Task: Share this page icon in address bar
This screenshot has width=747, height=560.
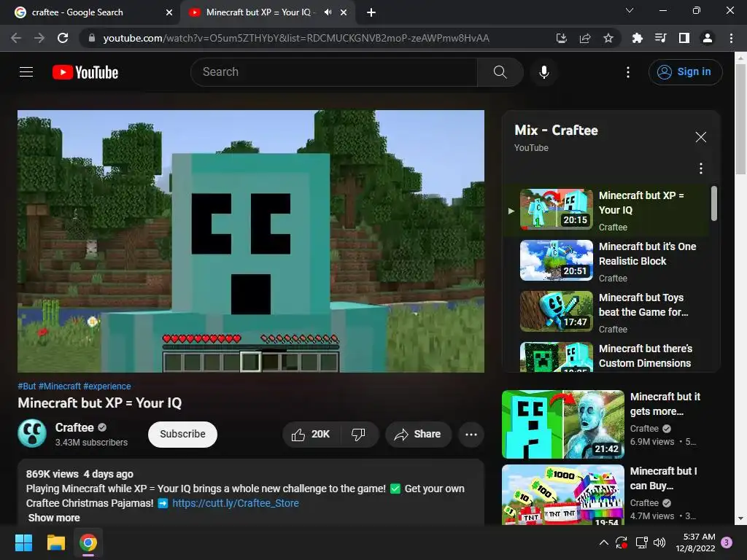Action: tap(585, 38)
